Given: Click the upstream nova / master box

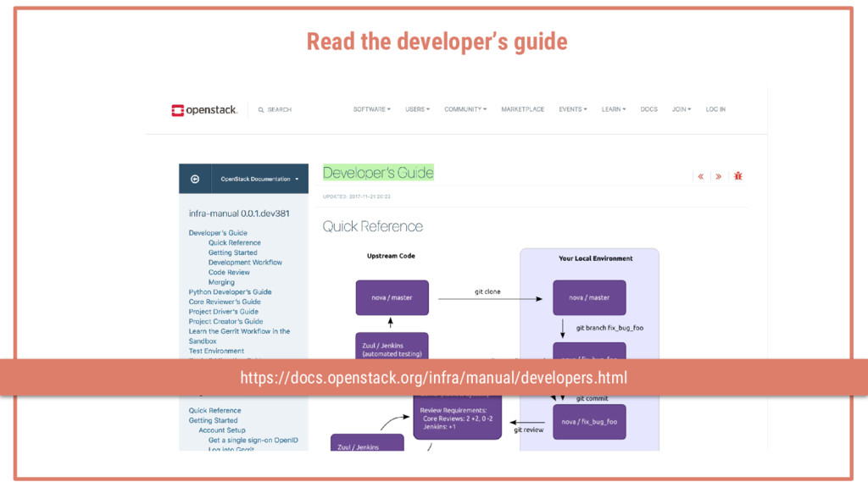Looking at the screenshot, I should pos(392,297).
